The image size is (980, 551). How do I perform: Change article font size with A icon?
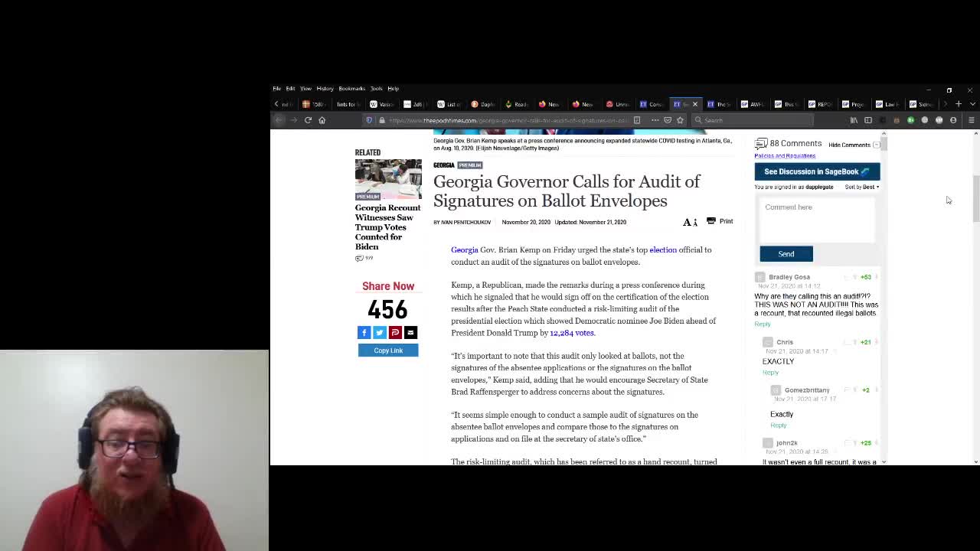pos(690,222)
